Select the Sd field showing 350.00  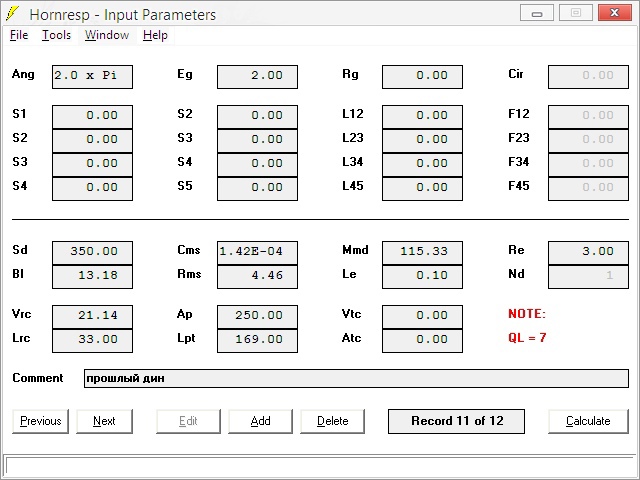pyautogui.click(x=92, y=253)
